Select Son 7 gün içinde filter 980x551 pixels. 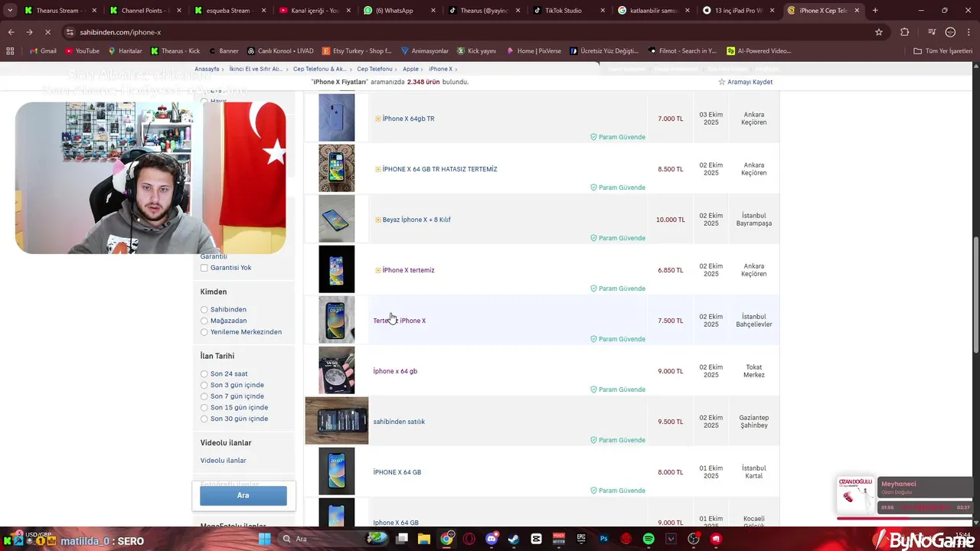coord(204,396)
